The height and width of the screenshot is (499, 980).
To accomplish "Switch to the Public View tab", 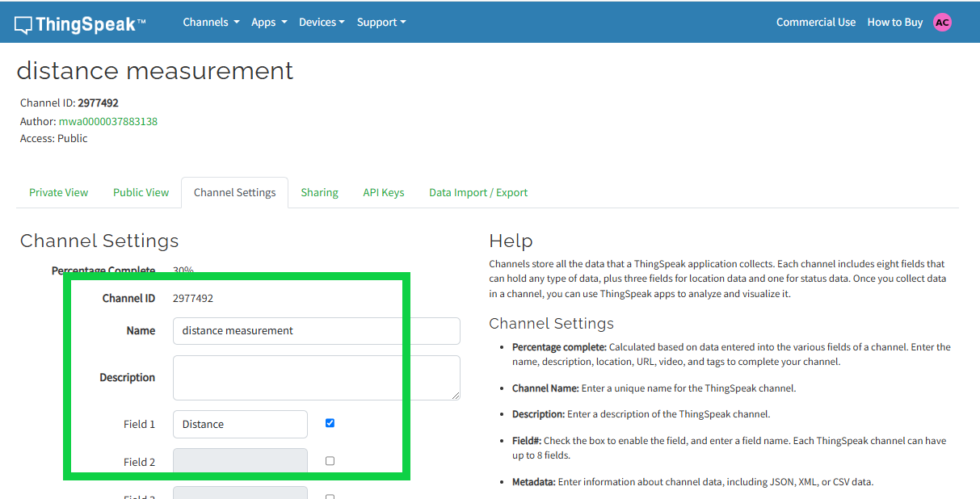I will [141, 192].
